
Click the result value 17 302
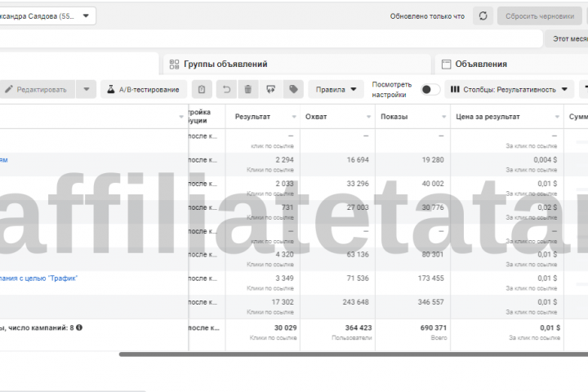pyautogui.click(x=283, y=302)
